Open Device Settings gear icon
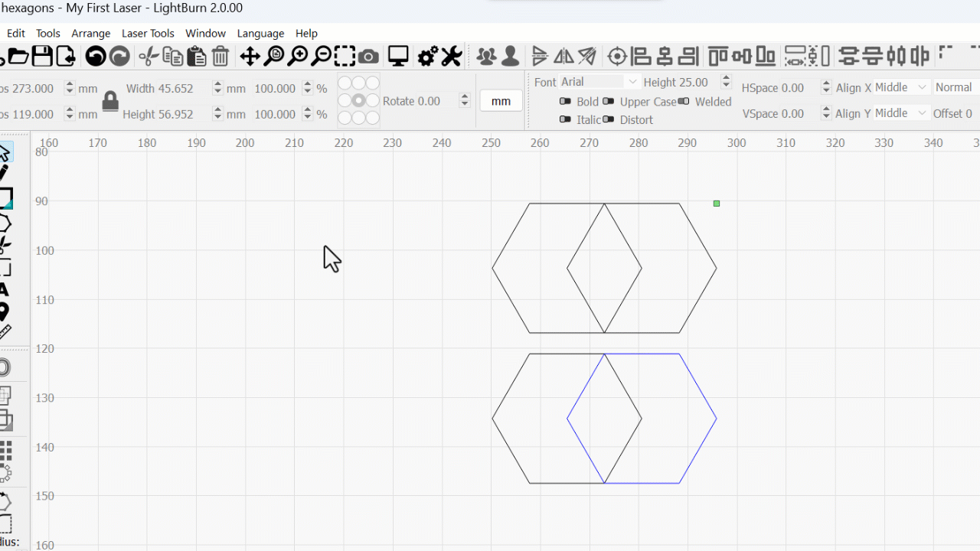 pos(427,56)
